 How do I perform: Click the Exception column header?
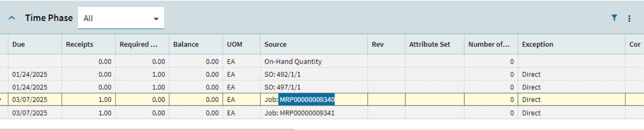pos(571,44)
